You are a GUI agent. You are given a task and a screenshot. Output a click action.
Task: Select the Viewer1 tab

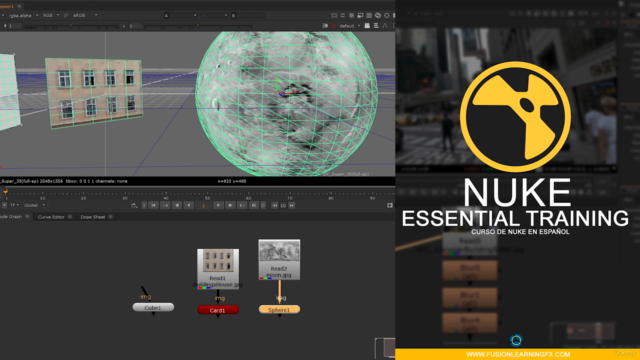click(x=7, y=6)
